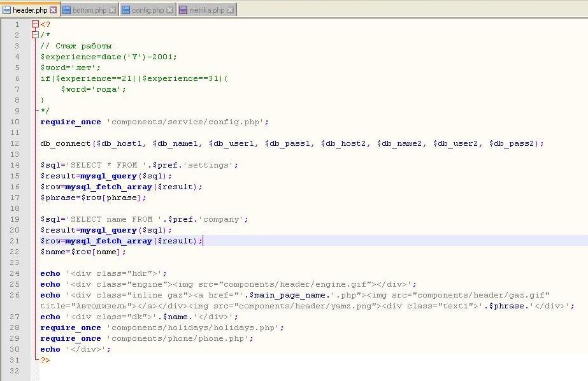Image resolution: width=588 pixels, height=381 pixels.
Task: Click the purple disk icon on metrika.php tab
Action: point(183,10)
